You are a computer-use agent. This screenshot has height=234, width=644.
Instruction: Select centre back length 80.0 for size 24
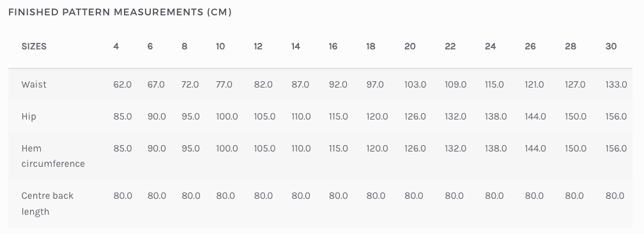494,196
